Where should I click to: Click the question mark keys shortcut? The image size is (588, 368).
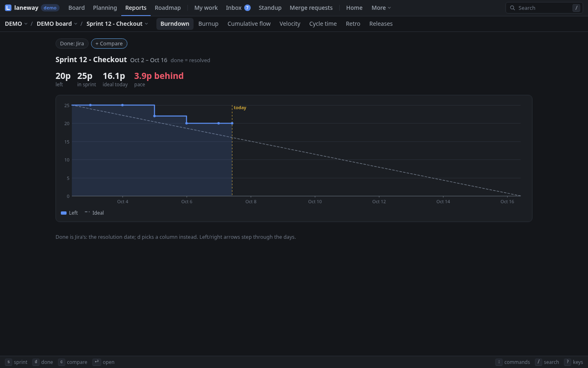(x=568, y=362)
